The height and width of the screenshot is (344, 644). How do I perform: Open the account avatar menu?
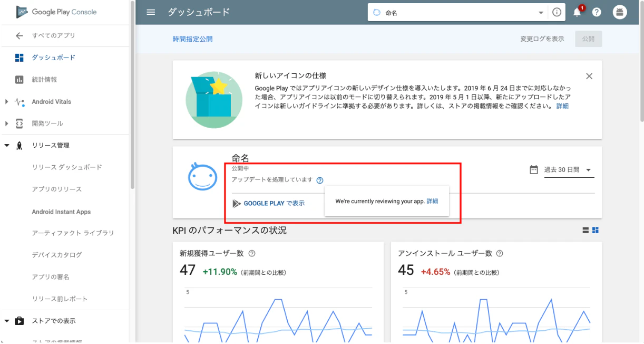(620, 12)
